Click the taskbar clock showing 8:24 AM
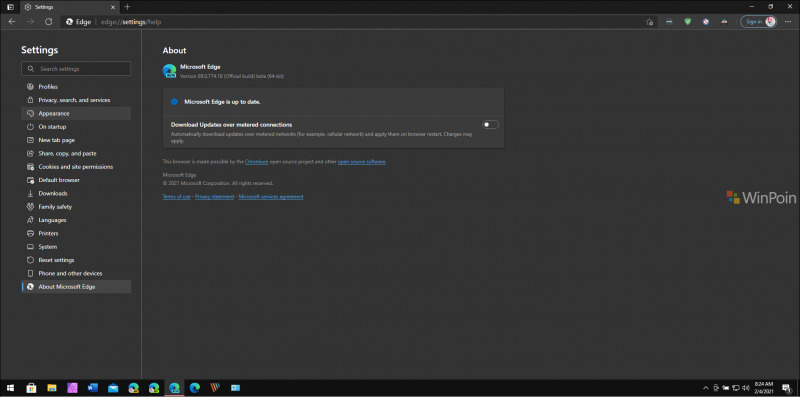This screenshot has width=800, height=397. 764,388
